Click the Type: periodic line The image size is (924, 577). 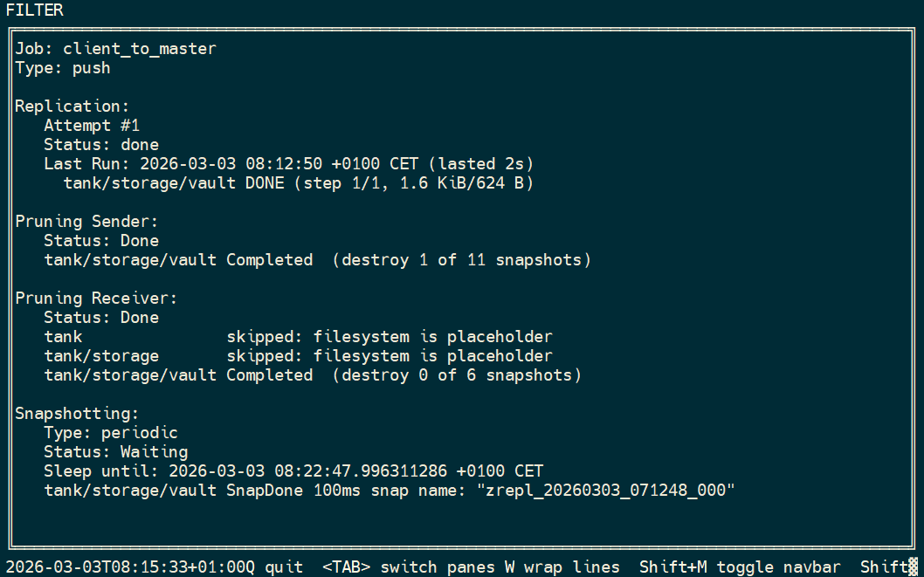coord(111,433)
